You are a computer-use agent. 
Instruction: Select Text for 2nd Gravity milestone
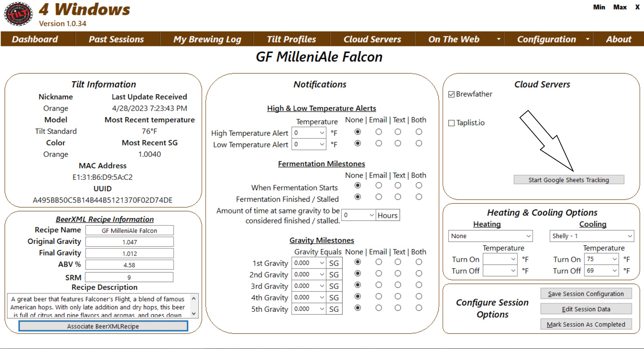398,273
